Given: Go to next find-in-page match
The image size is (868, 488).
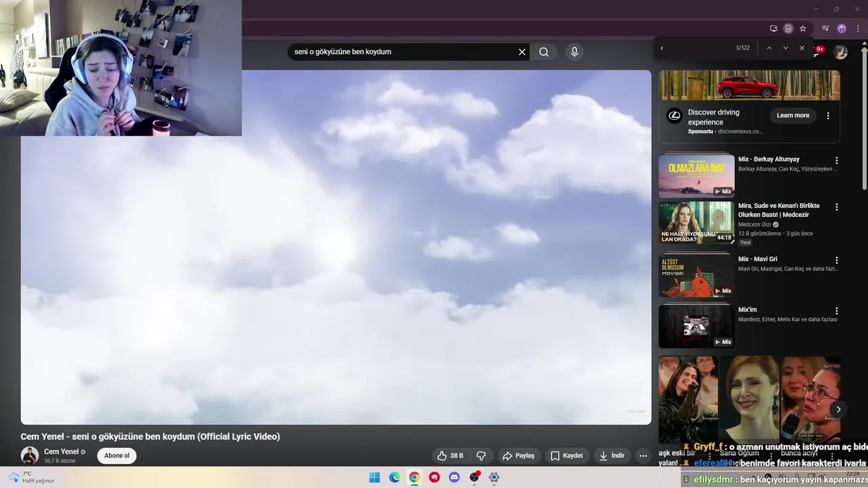Looking at the screenshot, I should click(785, 48).
